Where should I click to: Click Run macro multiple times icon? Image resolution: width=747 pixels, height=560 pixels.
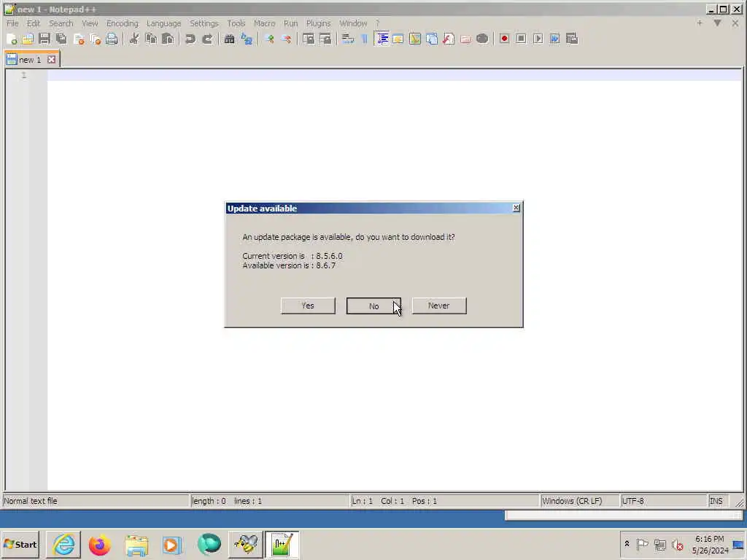pyautogui.click(x=554, y=39)
